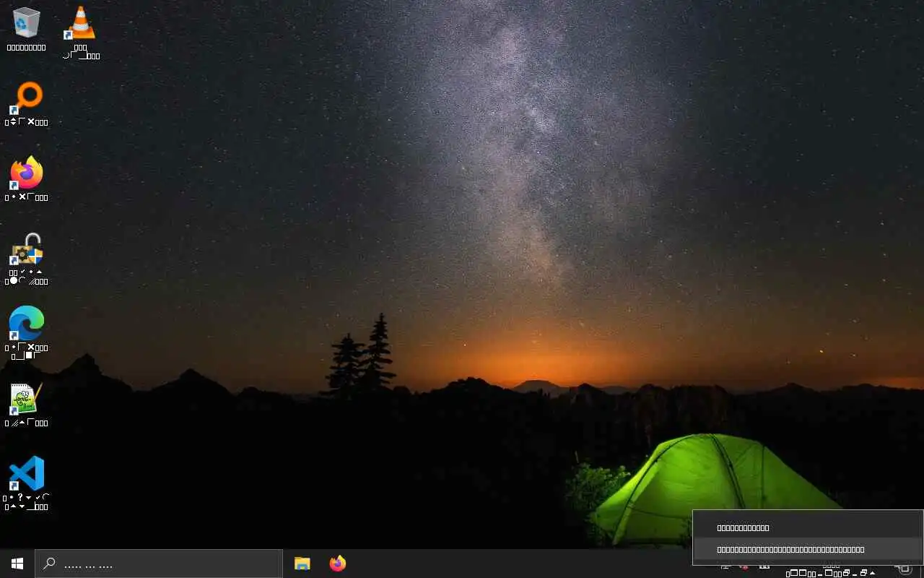The image size is (924, 578).
Task: Choose the shorter first context menu entry
Action: [x=807, y=528]
